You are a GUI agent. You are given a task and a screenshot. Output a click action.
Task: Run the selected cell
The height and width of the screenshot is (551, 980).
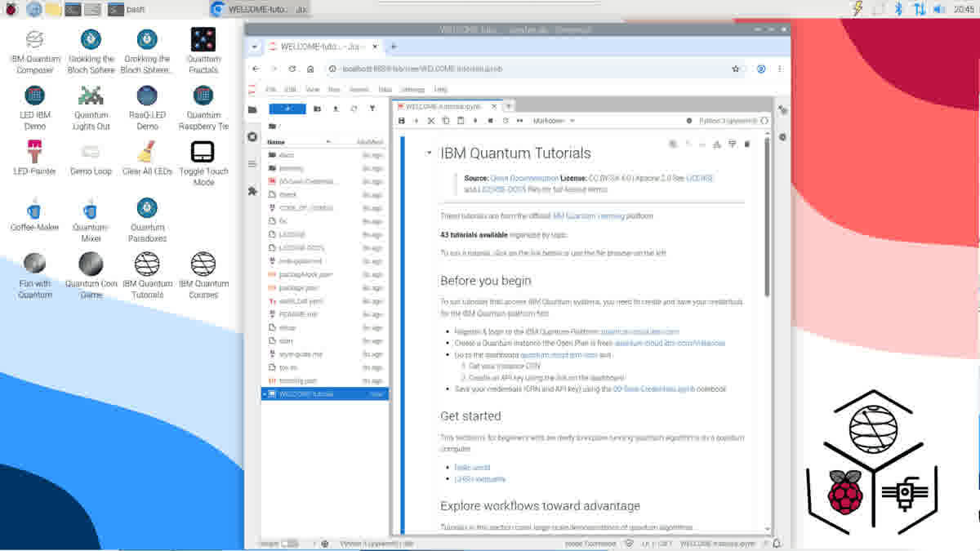[476, 121]
